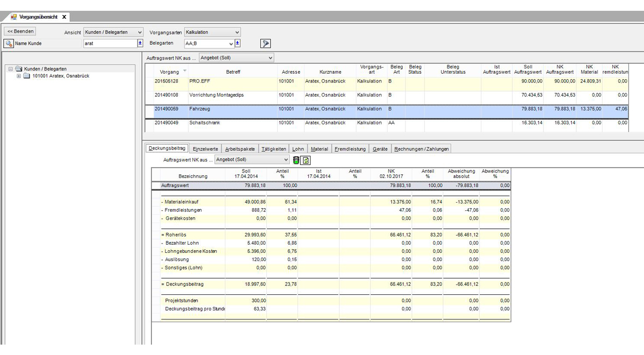Open the Rechnungen / Zahlungen tab
Screen dimensions: 644x355
(421, 149)
